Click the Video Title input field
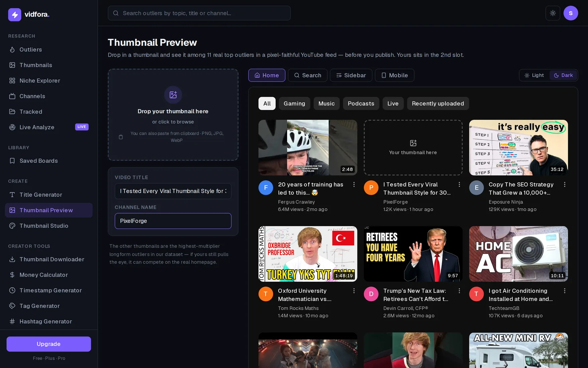This screenshot has width=588, height=368. pos(173,191)
